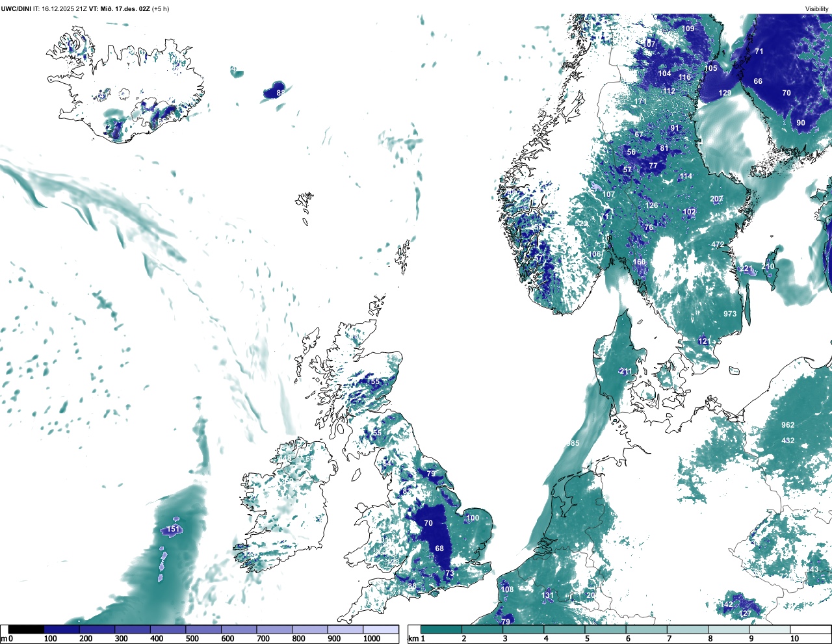Select the 200–300 m legend swatch

tap(97, 630)
